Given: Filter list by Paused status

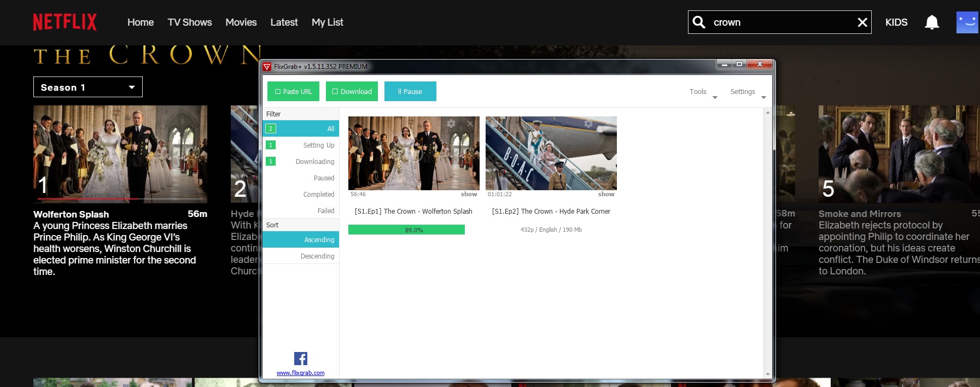Looking at the screenshot, I should coord(301,178).
